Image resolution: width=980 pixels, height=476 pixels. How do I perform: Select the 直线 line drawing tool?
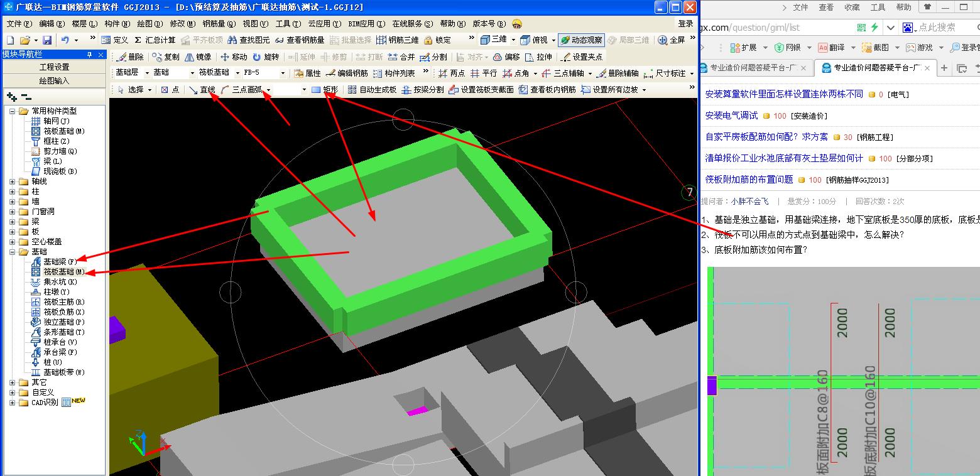pyautogui.click(x=202, y=90)
